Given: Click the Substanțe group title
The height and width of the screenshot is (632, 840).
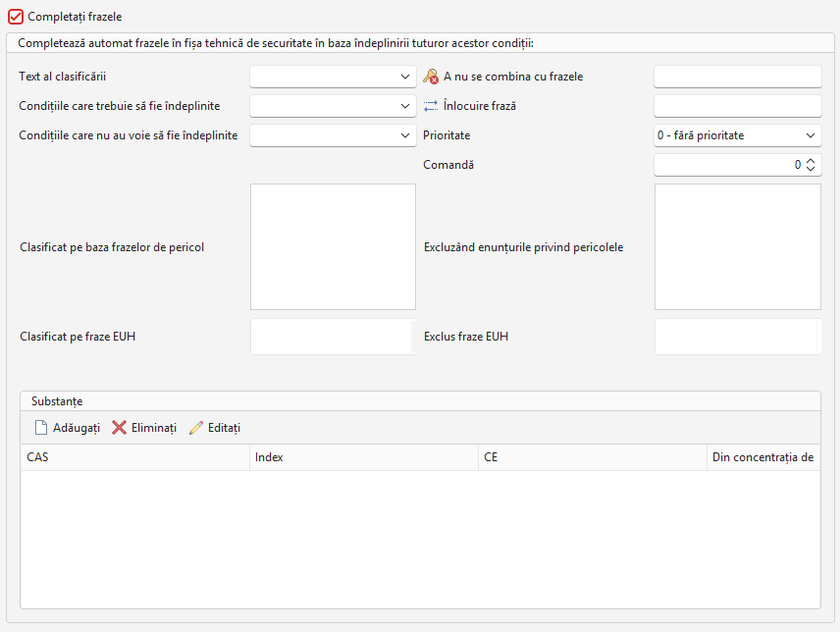Looking at the screenshot, I should click(57, 401).
